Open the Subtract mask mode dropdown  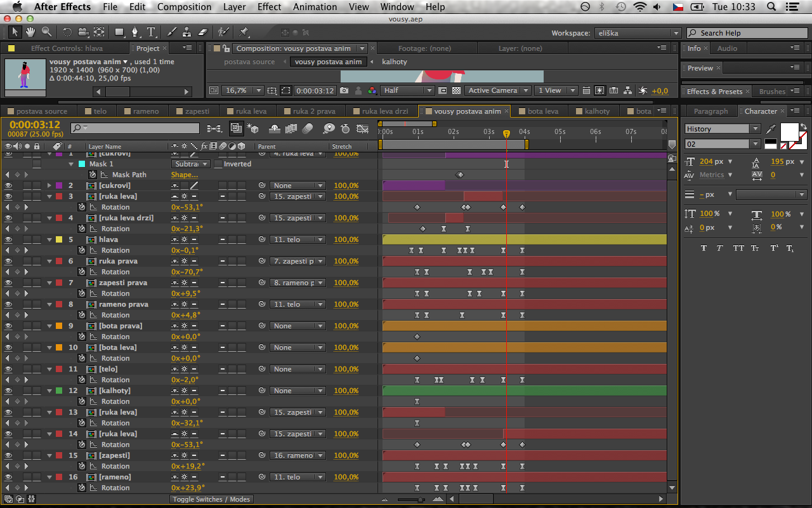(190, 164)
